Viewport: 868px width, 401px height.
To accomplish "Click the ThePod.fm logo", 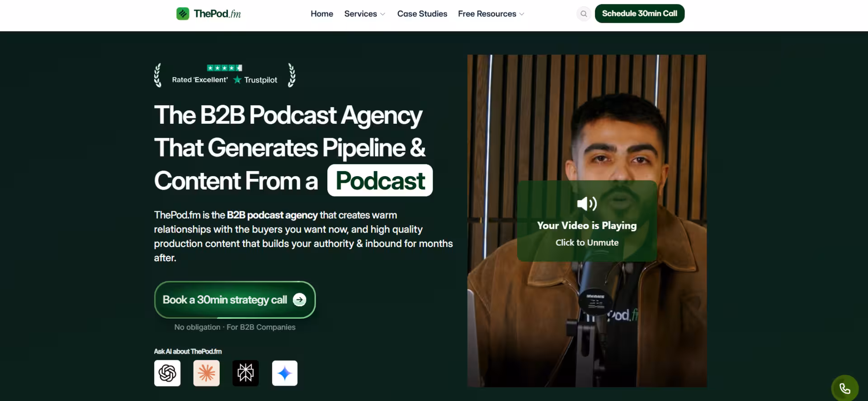I will [x=208, y=14].
